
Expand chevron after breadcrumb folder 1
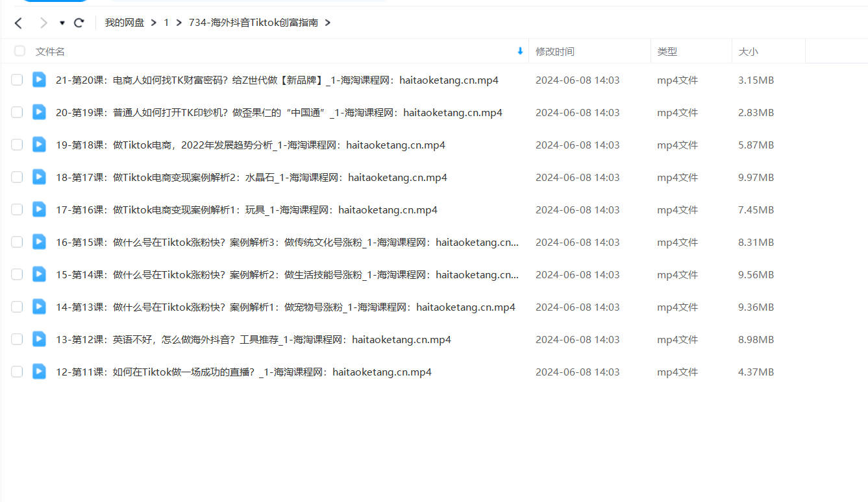point(179,23)
